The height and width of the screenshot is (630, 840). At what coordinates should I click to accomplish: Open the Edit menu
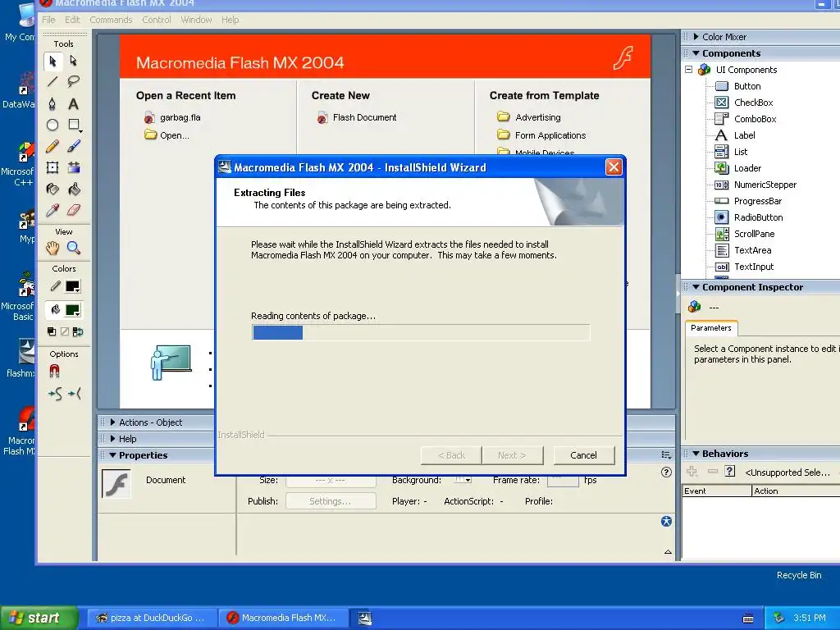point(72,20)
